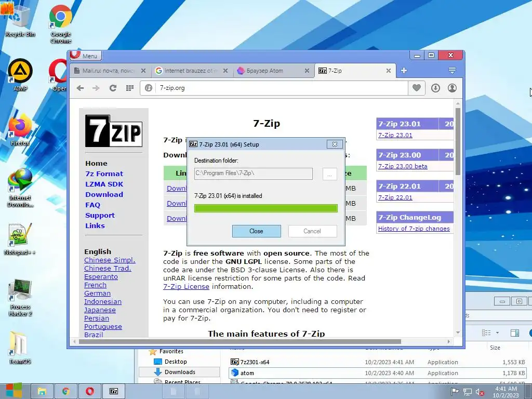Open the AIMP desktop shortcut
The image size is (532, 399).
tap(20, 75)
